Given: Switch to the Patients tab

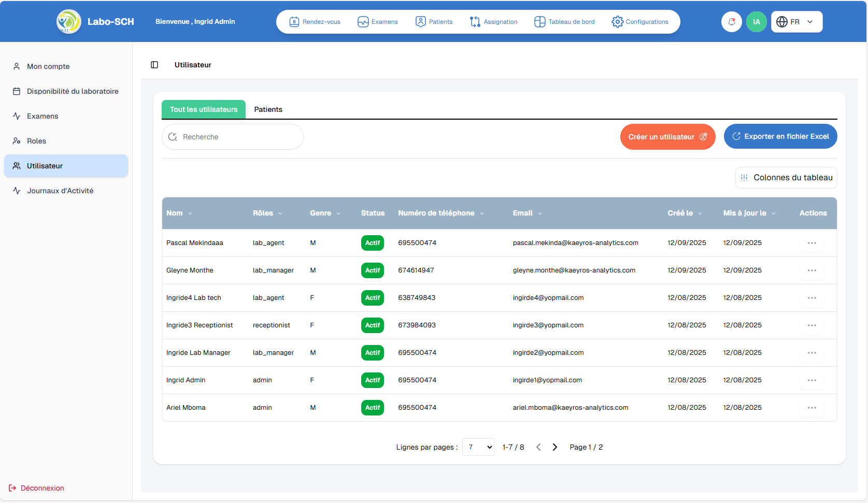Looking at the screenshot, I should (x=268, y=109).
